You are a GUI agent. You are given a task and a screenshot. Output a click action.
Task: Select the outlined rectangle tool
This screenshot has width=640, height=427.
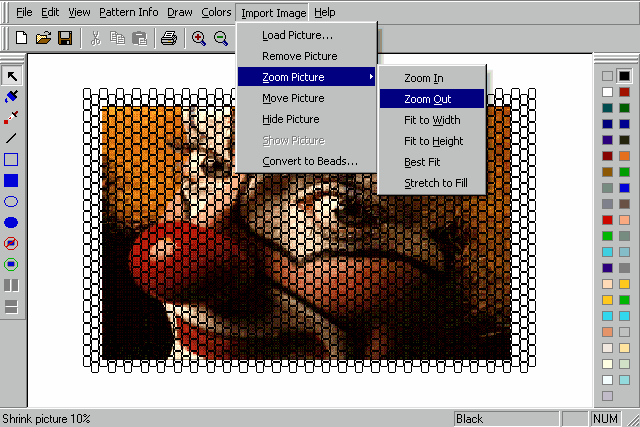tap(11, 160)
